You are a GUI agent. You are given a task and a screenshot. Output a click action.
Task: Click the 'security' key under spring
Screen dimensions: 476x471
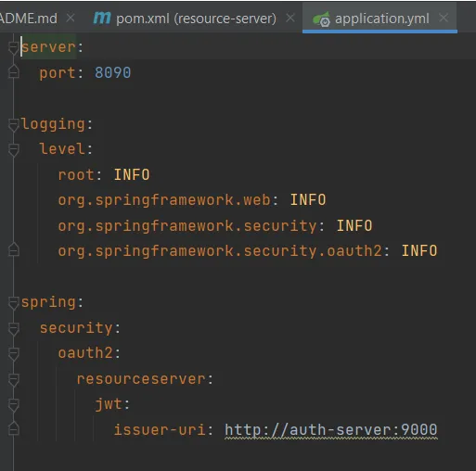pos(76,328)
